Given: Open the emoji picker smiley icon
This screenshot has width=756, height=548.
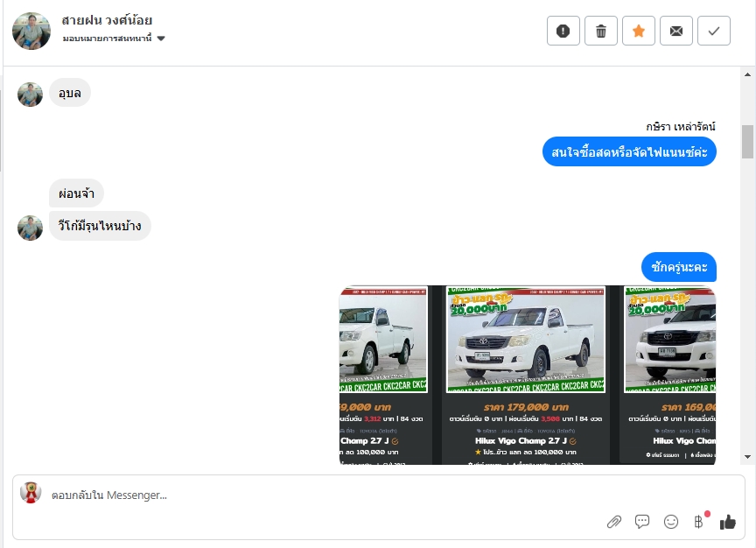Looking at the screenshot, I should click(670, 522).
